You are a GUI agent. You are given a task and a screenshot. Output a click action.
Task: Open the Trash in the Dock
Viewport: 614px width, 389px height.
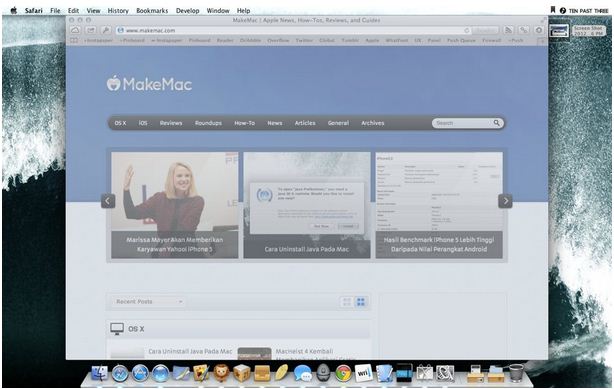coord(516,373)
